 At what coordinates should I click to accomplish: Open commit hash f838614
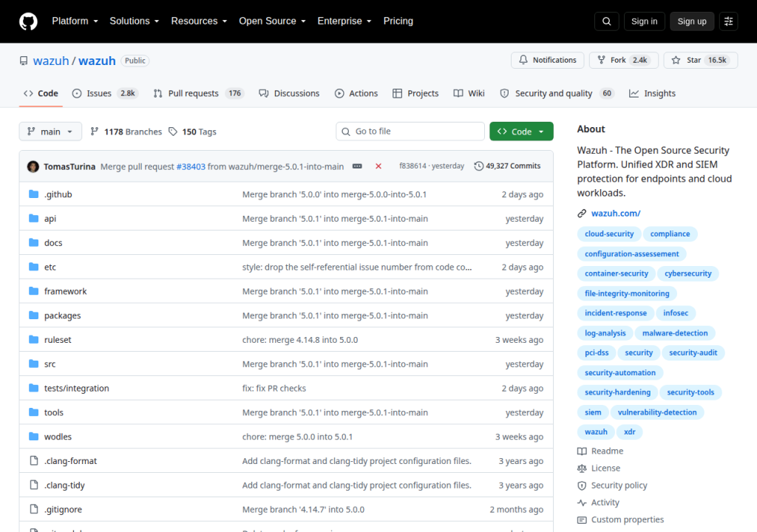(413, 166)
